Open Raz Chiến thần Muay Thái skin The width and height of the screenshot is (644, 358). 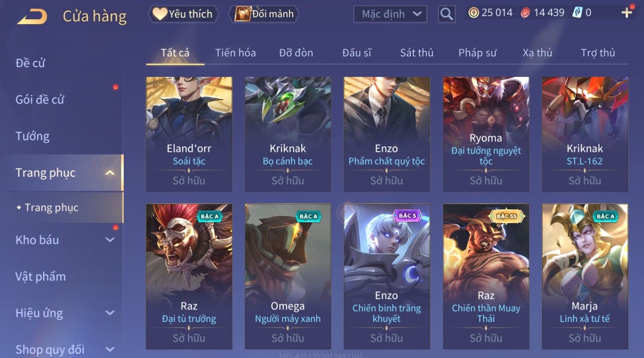click(x=486, y=276)
